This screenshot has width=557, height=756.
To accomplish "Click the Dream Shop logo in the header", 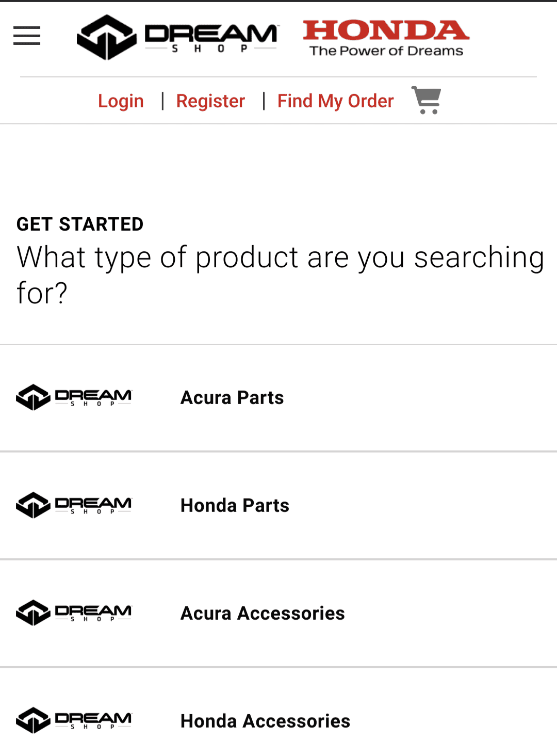I will 177,36.
